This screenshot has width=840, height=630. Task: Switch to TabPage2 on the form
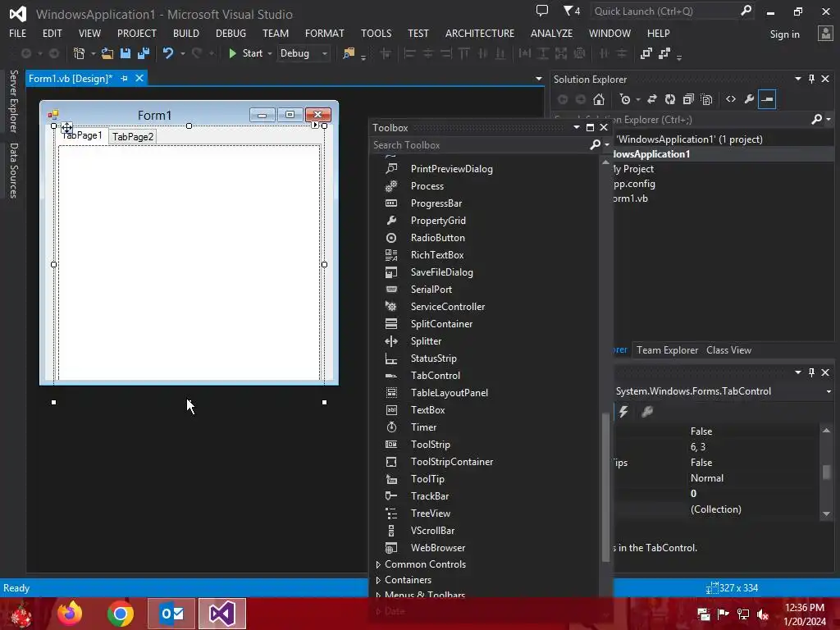coord(133,137)
